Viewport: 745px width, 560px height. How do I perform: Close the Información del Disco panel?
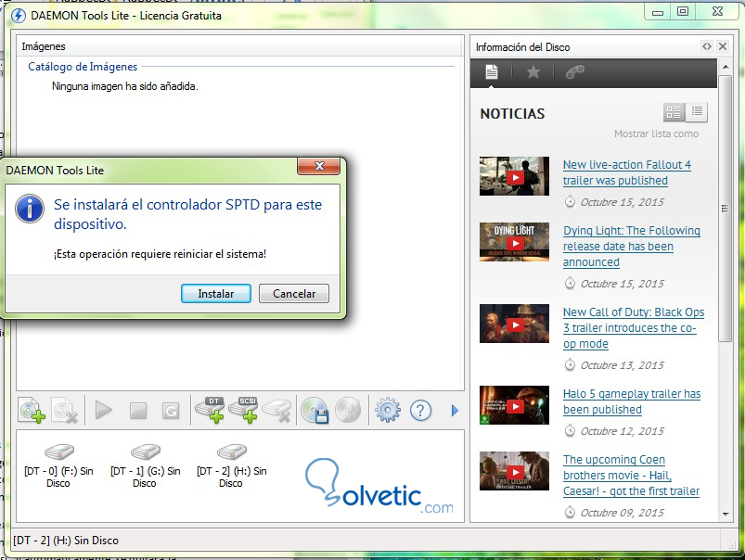pyautogui.click(x=723, y=46)
